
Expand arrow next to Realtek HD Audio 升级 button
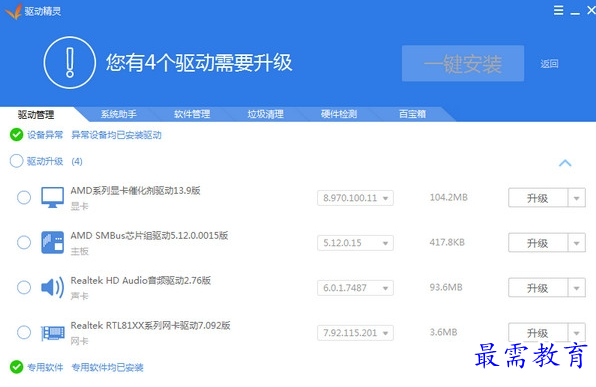click(x=577, y=288)
